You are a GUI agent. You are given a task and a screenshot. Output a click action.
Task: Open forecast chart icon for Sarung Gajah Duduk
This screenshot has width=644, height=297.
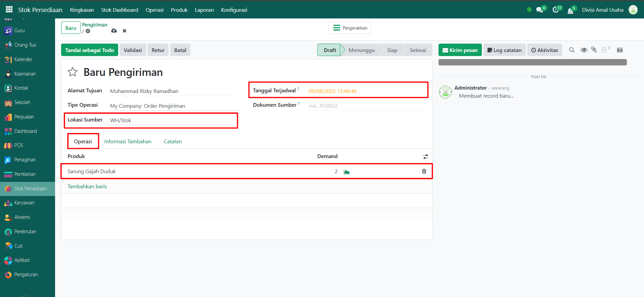[347, 172]
